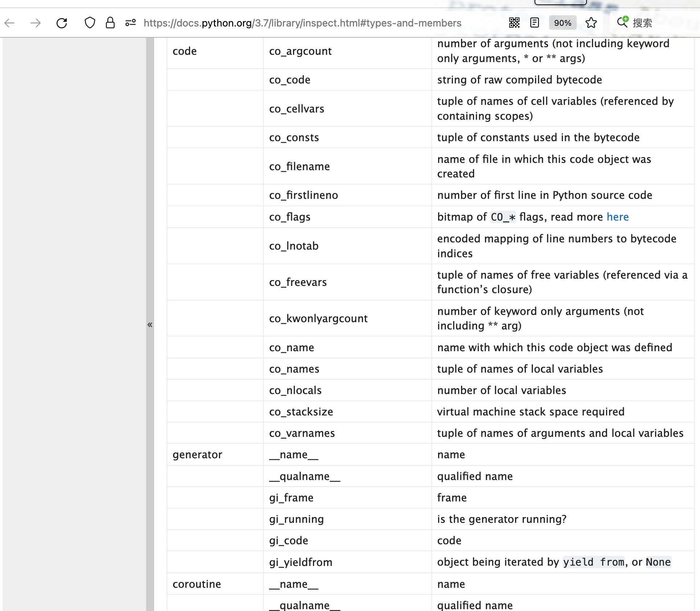Click __name__ in the generator row

click(x=294, y=455)
